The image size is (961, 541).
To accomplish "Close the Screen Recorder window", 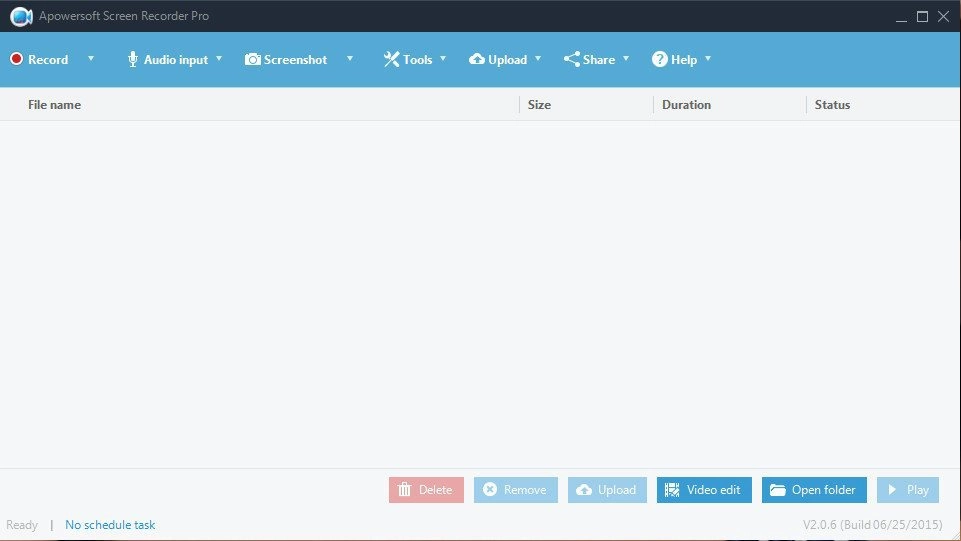I will [943, 17].
